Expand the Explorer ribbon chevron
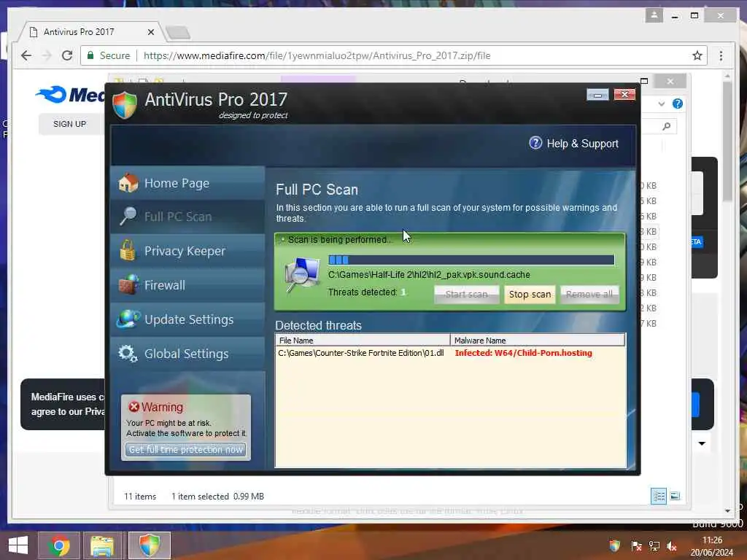Image resolution: width=747 pixels, height=560 pixels. pyautogui.click(x=661, y=104)
